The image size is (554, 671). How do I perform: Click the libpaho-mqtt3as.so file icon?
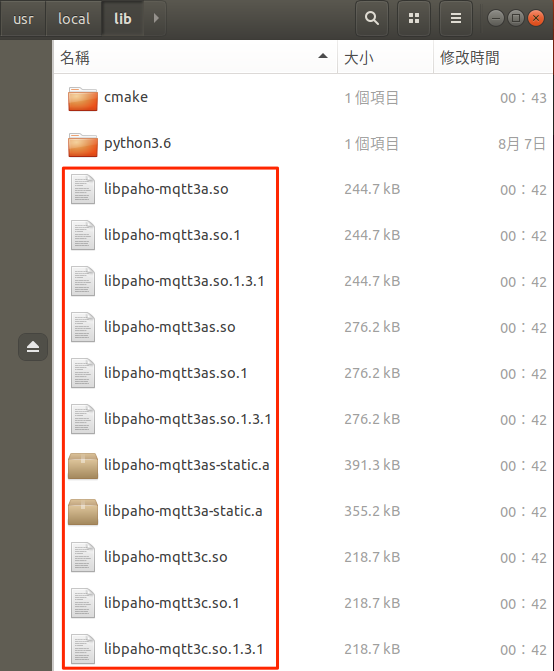(83, 327)
